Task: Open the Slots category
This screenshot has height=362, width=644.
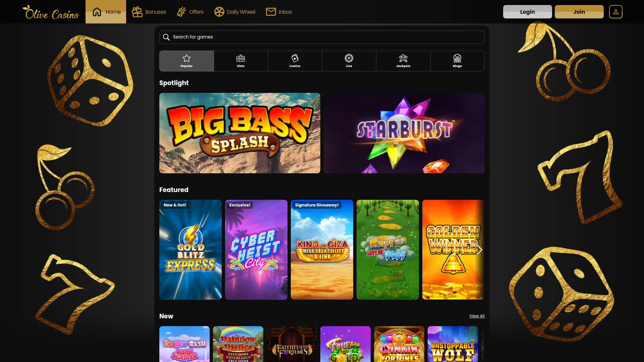Action: [240, 61]
